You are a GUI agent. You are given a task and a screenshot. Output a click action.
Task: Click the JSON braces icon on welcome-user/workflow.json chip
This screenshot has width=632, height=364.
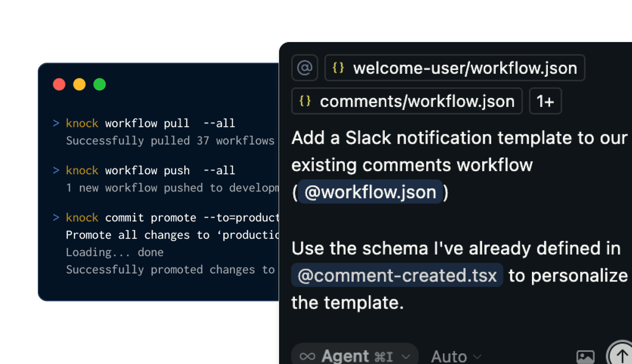(x=338, y=67)
